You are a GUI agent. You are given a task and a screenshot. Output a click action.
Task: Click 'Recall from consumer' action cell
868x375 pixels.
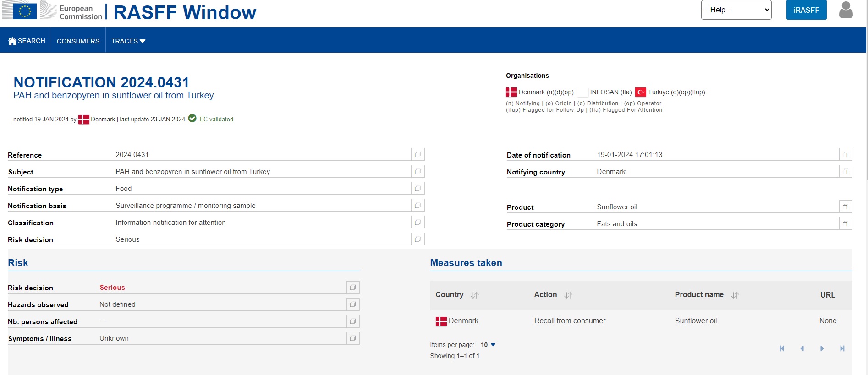click(x=570, y=321)
